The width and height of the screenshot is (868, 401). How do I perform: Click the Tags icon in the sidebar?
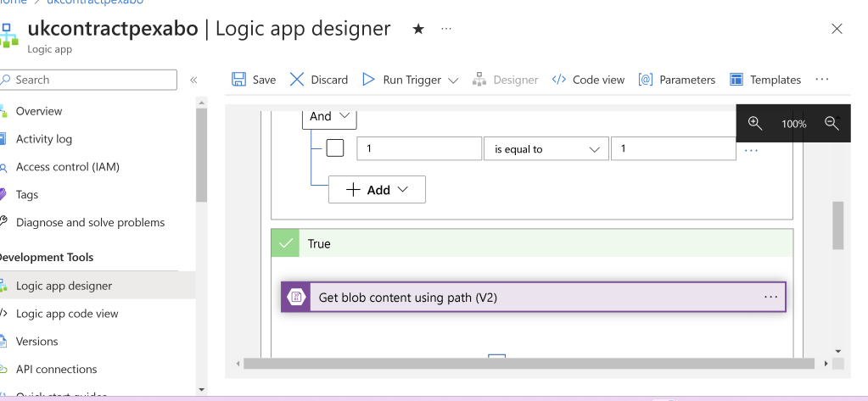coord(3,195)
